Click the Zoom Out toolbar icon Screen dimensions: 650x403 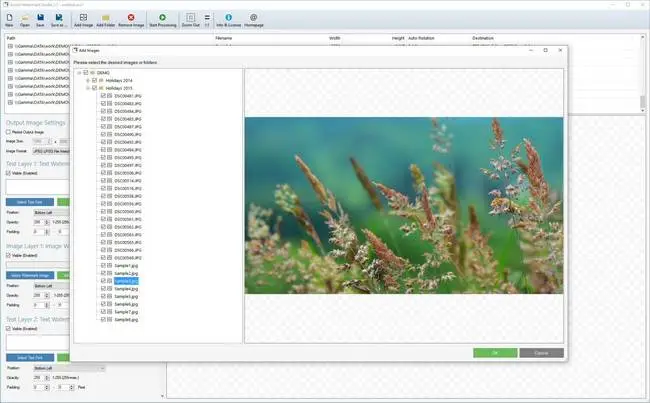click(190, 19)
